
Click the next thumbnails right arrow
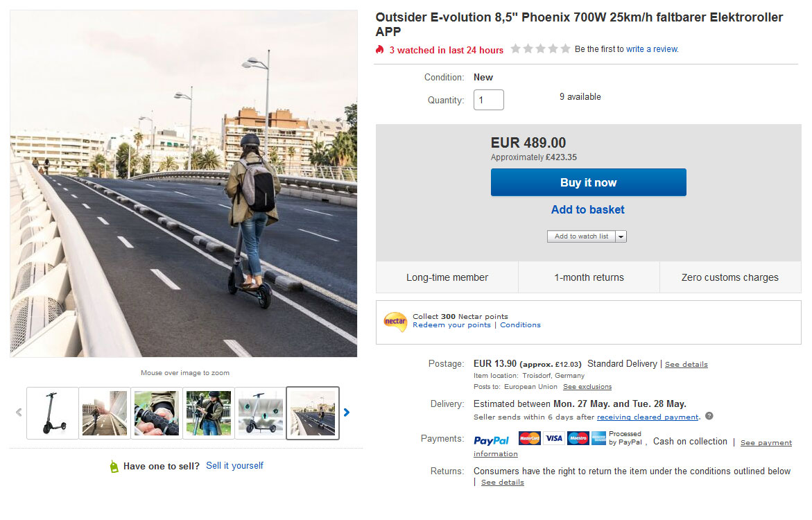tap(347, 413)
